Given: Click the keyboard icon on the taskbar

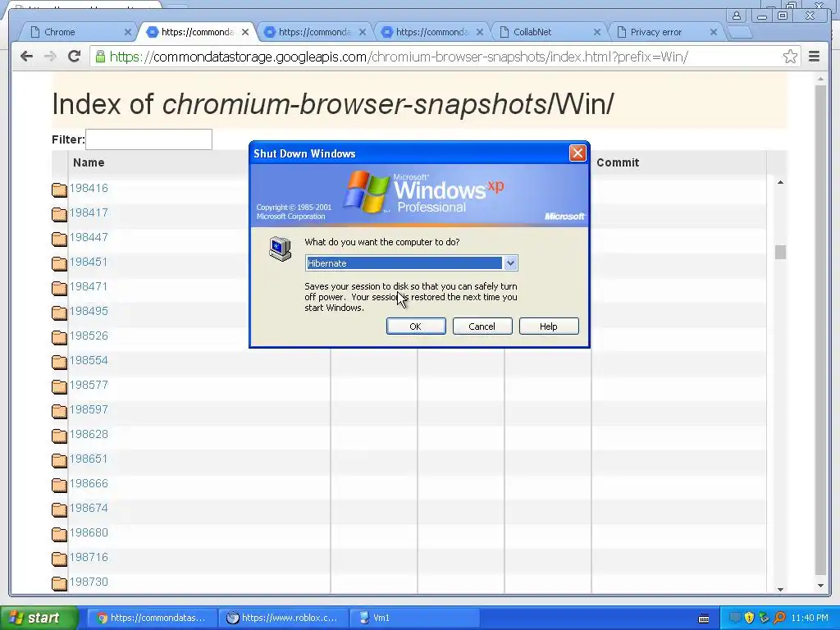Looking at the screenshot, I should point(704,619).
